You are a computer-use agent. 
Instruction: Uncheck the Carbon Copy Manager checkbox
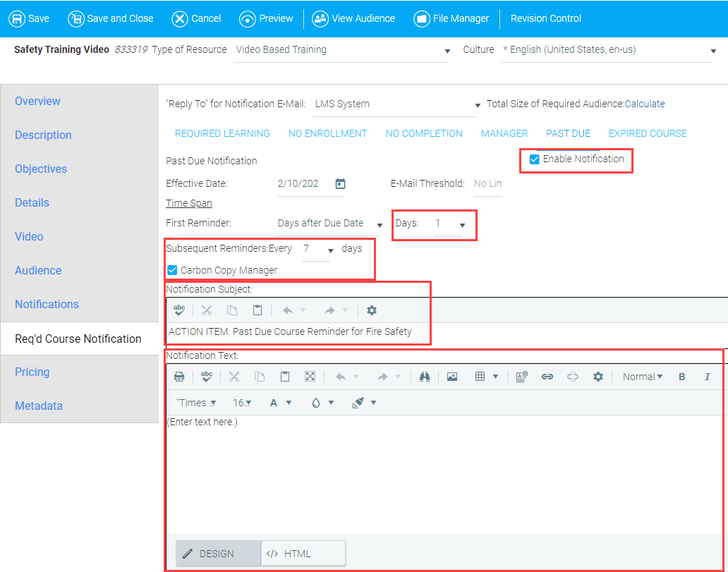pyautogui.click(x=172, y=270)
